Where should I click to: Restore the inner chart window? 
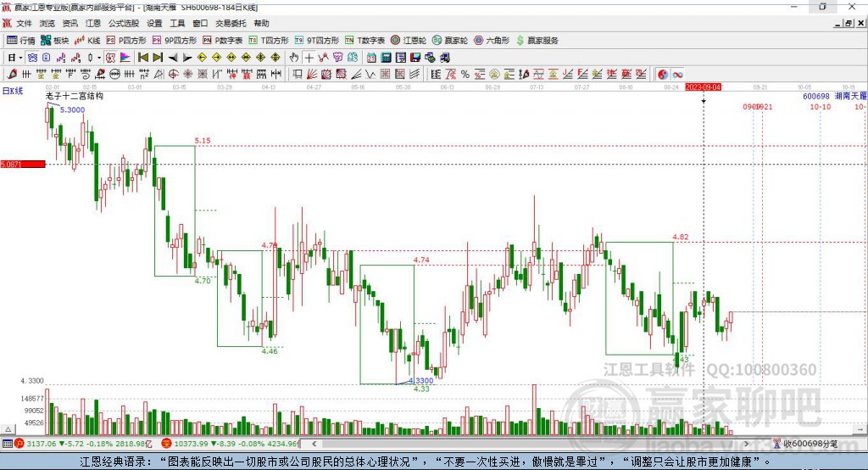coord(849,23)
